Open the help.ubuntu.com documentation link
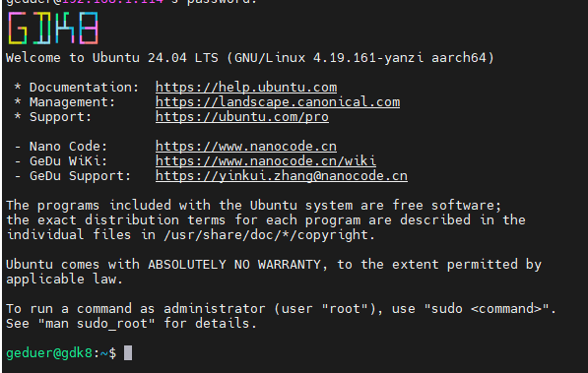The image size is (588, 373). 246,88
